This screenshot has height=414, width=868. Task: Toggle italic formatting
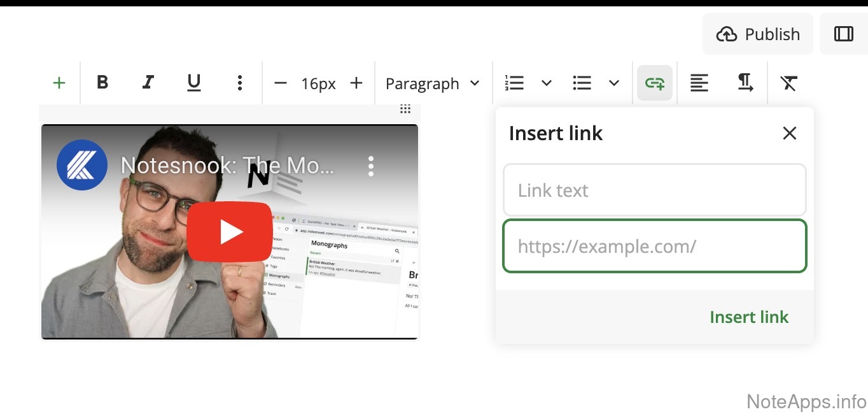click(x=148, y=83)
